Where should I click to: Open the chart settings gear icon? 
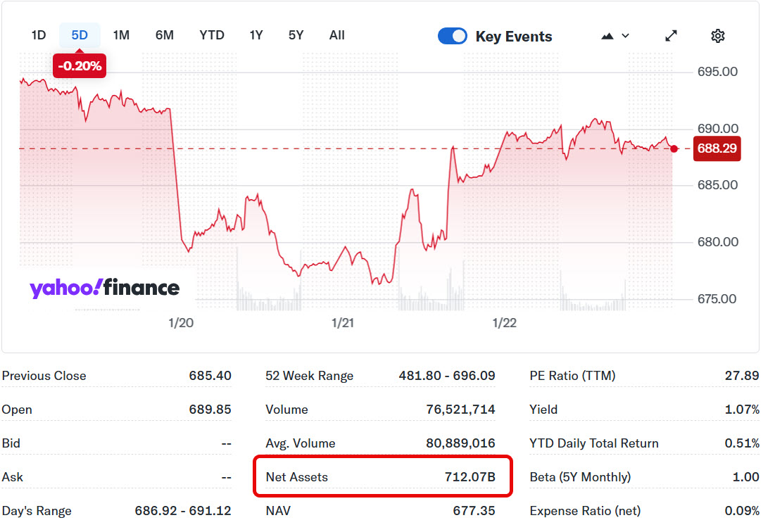(x=717, y=36)
